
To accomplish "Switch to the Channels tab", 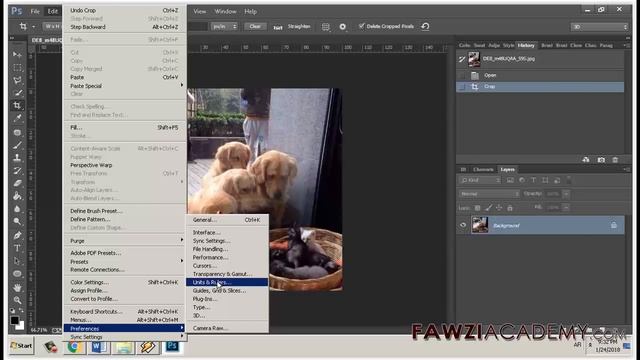I will [x=483, y=169].
